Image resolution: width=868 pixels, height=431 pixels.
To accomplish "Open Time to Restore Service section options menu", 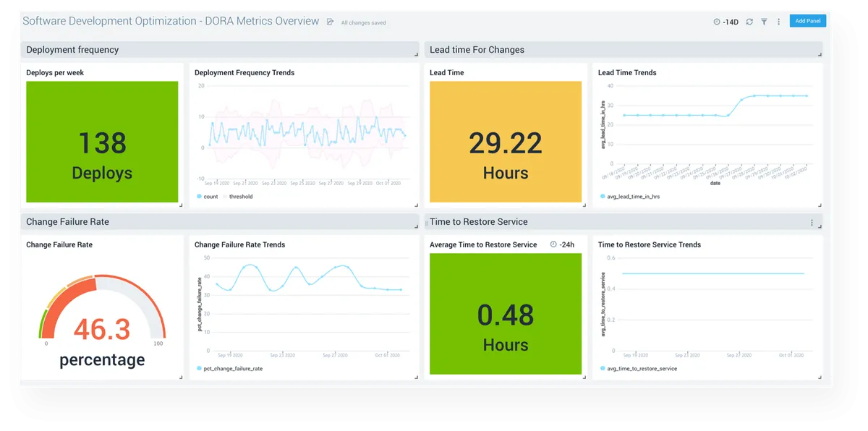I will (x=812, y=223).
